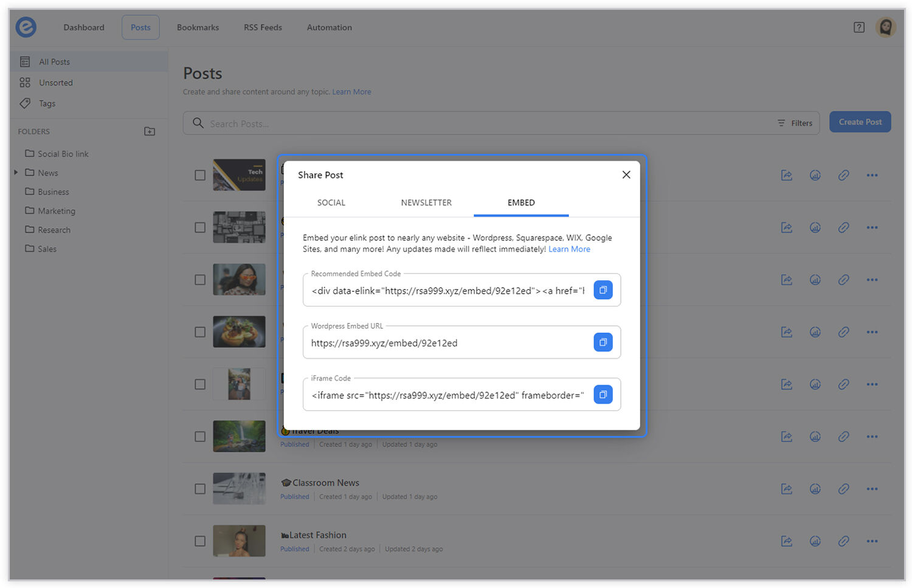Share the Latest Fashion post
Screen dimensions: 912x588
[x=786, y=541]
